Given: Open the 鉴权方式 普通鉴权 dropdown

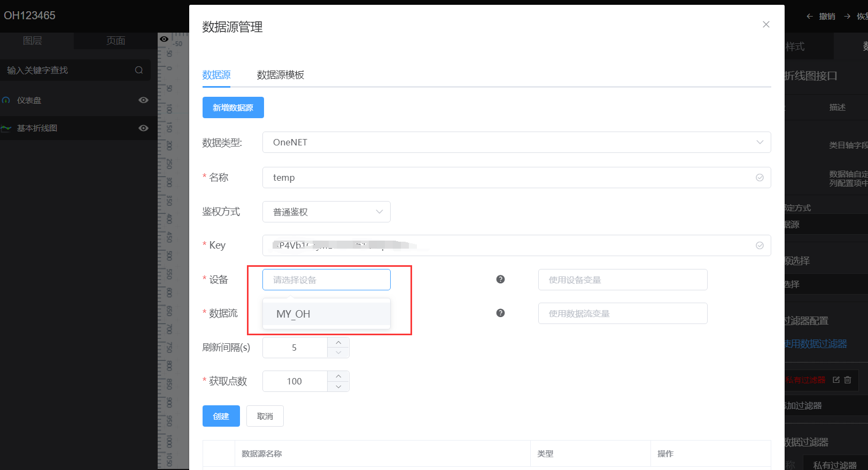Looking at the screenshot, I should click(326, 212).
